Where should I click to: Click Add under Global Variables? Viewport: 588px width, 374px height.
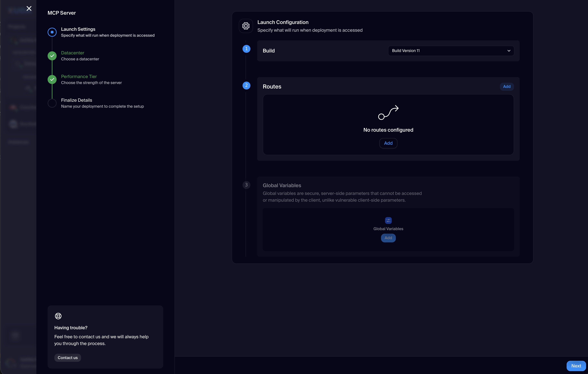tap(388, 238)
